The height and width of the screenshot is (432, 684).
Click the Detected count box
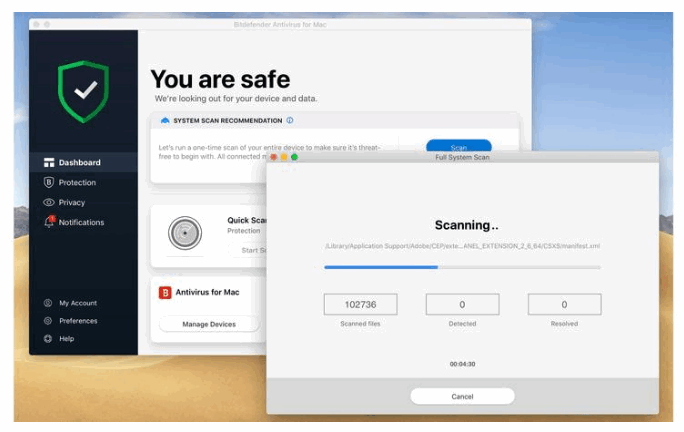[462, 304]
